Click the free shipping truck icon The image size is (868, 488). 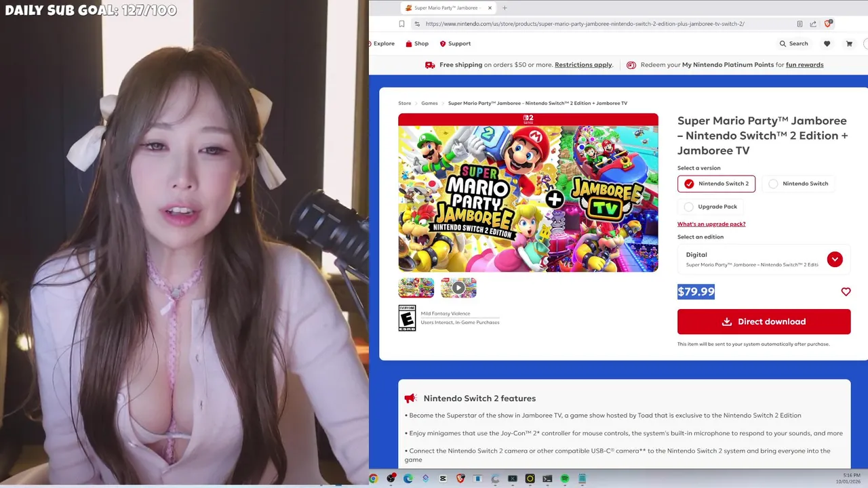430,65
